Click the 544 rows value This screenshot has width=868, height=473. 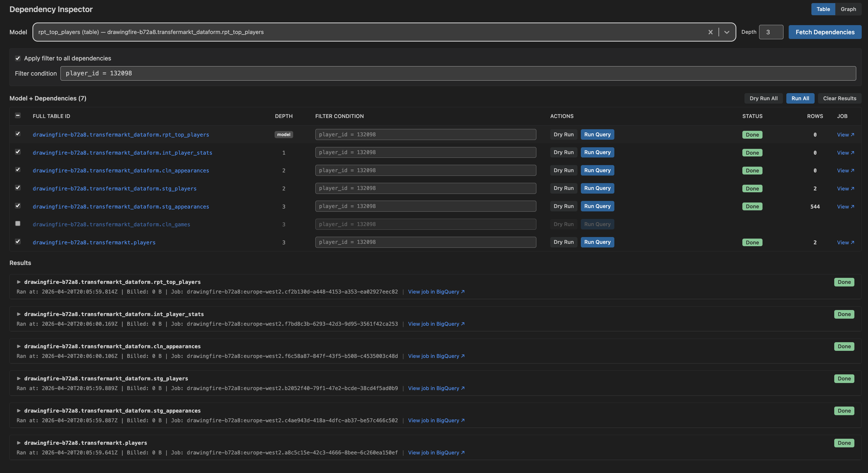click(x=815, y=207)
